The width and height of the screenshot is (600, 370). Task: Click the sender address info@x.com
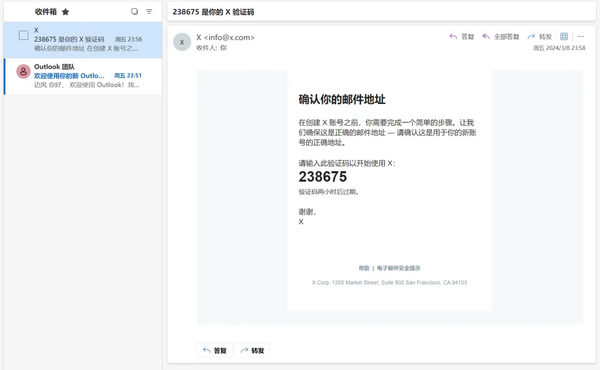pos(229,37)
